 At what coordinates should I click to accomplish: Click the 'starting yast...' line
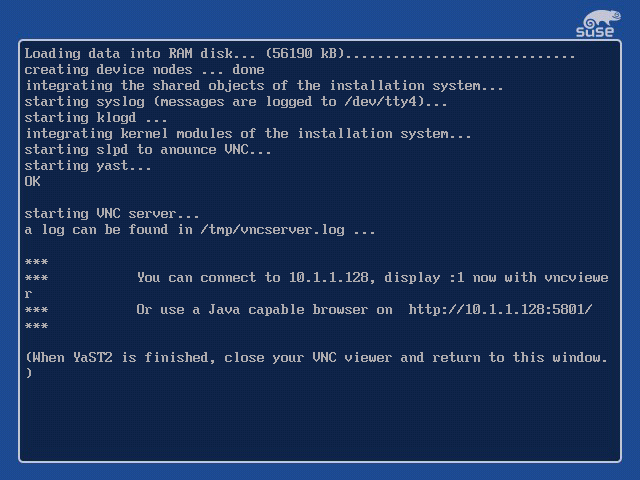tap(88, 166)
